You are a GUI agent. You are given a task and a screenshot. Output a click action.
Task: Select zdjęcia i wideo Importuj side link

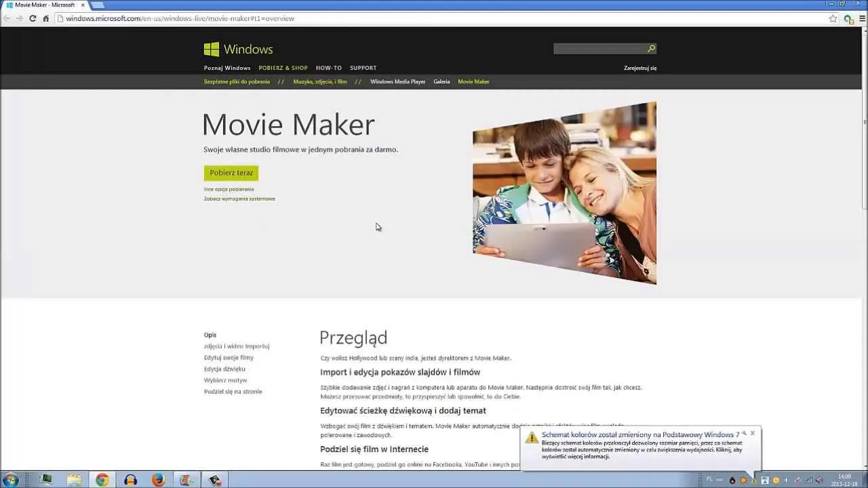[x=237, y=346]
